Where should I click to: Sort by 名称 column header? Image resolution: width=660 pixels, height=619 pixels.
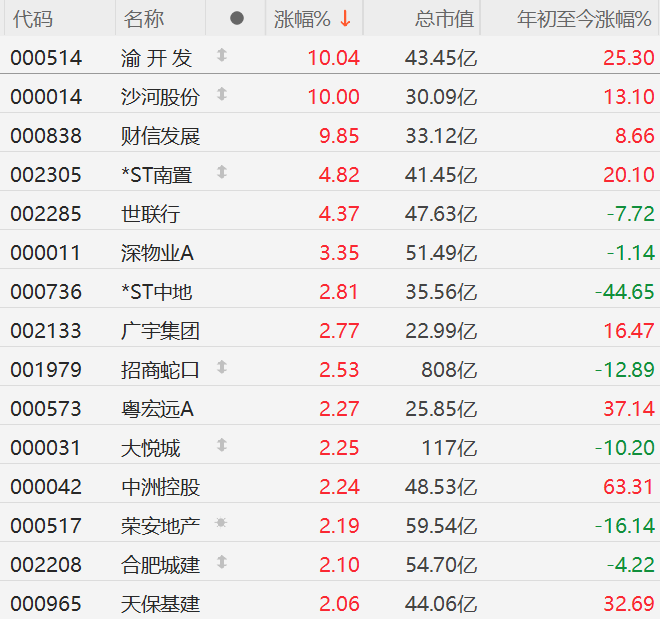tap(144, 19)
